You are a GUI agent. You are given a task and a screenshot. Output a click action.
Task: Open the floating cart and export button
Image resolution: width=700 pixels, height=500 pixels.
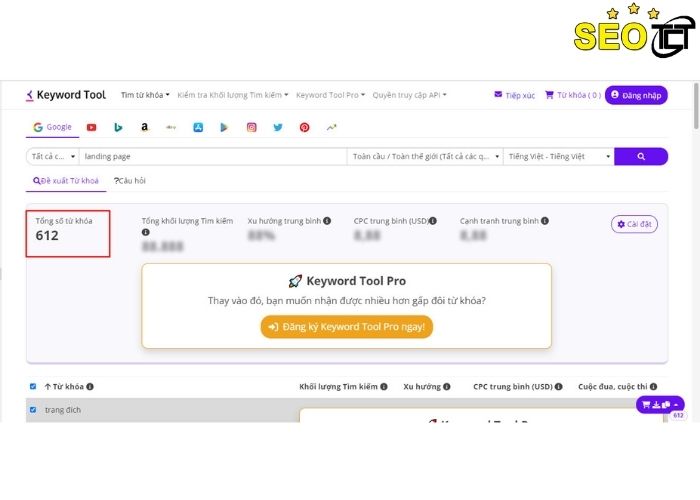click(x=660, y=404)
